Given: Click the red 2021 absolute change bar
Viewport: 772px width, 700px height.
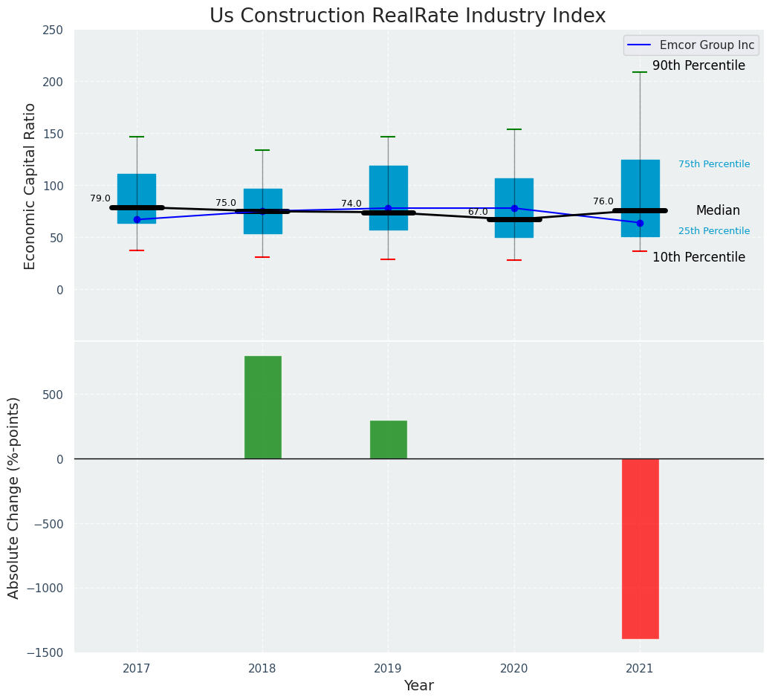Looking at the screenshot, I should tap(640, 548).
